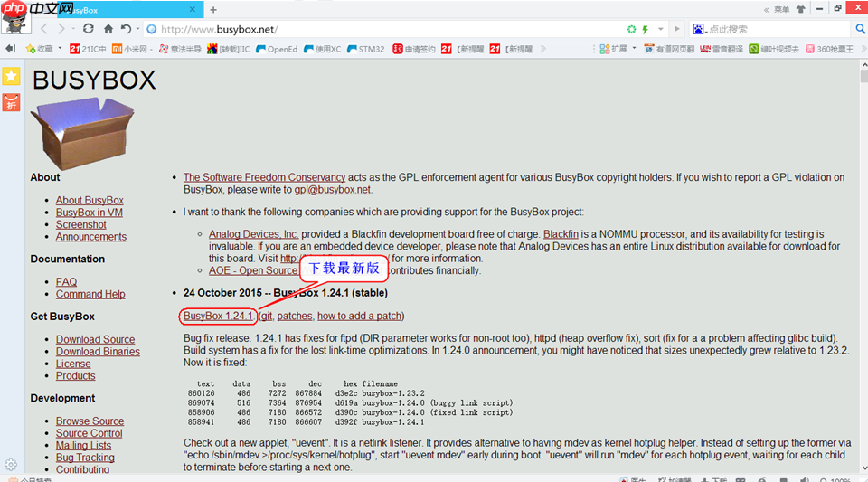The image size is (868, 482).
Task: Open the Bug Tracking link
Action: (85, 458)
